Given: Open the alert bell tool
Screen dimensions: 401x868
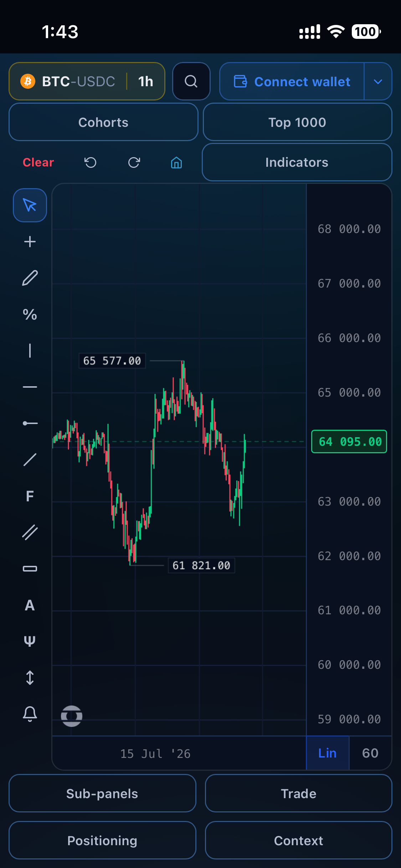Looking at the screenshot, I should click(30, 714).
